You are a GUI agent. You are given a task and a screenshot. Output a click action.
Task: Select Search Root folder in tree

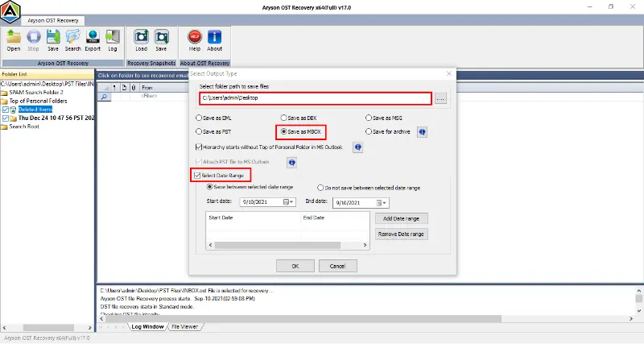(24, 126)
